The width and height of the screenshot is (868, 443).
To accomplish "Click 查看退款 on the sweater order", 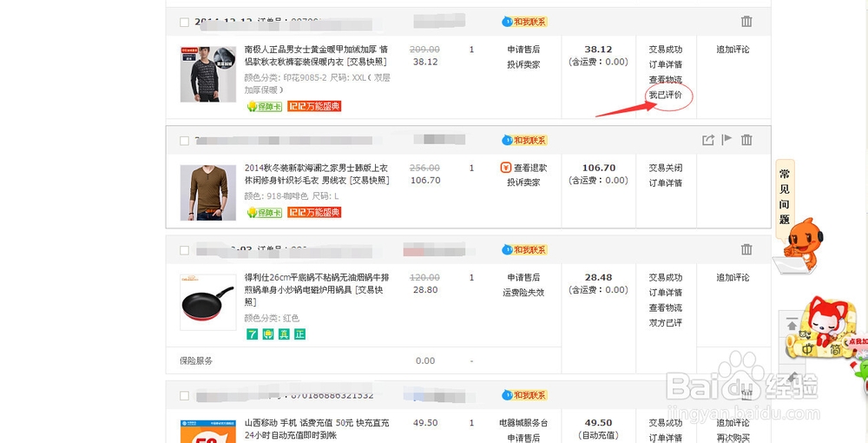I will point(529,168).
